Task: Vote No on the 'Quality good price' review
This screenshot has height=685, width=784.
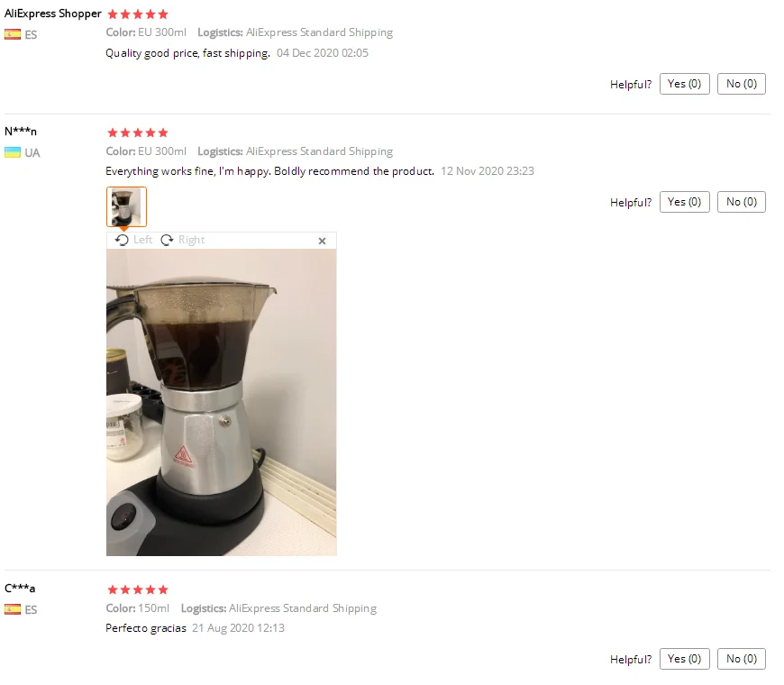Action: [x=742, y=84]
